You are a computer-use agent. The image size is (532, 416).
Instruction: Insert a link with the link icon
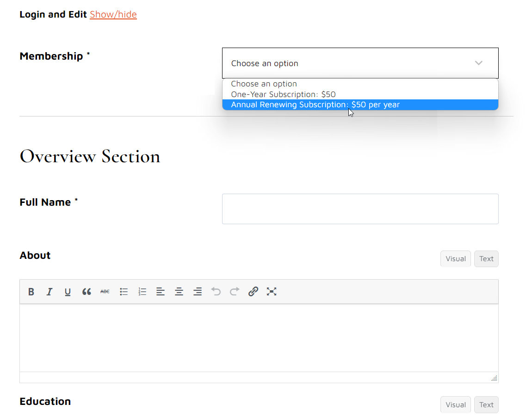pos(253,292)
